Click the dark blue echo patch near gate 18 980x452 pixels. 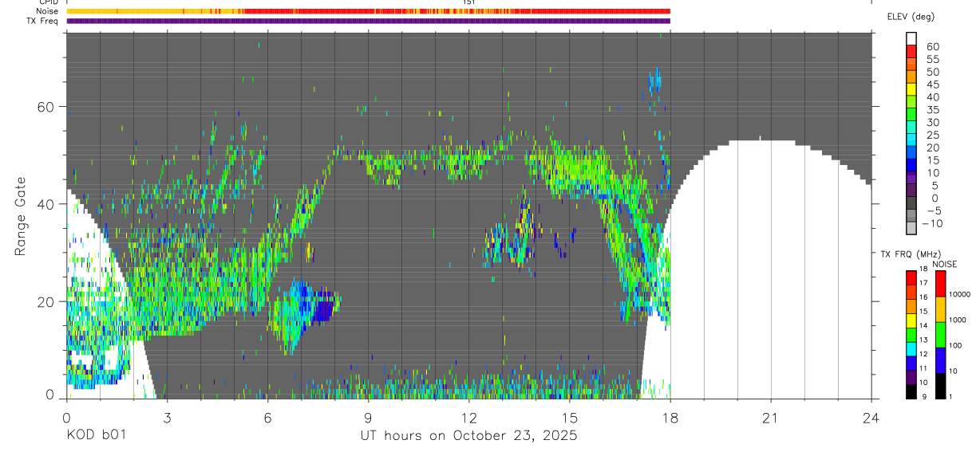(x=322, y=310)
